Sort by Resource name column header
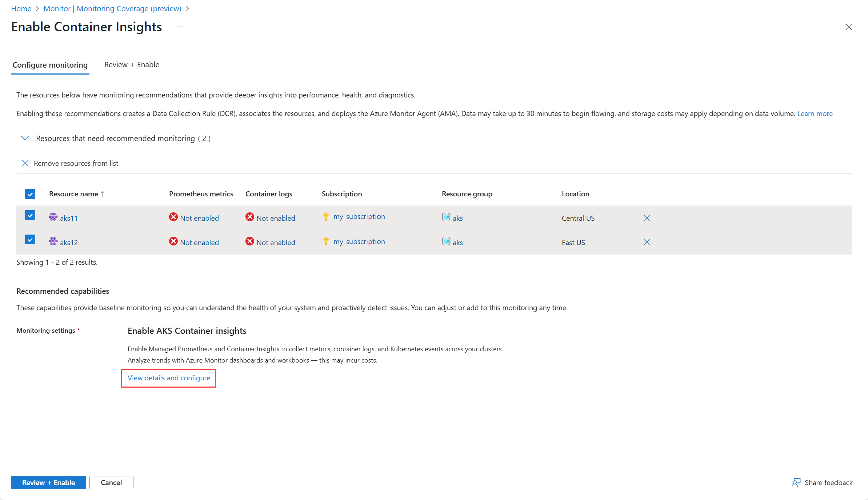Viewport: 868px width, 500px height. (x=73, y=194)
